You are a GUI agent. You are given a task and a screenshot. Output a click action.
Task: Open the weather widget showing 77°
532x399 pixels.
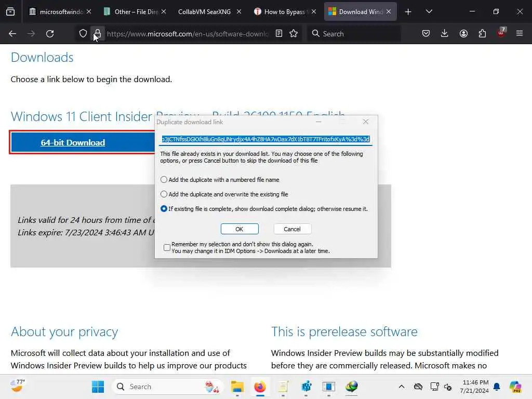coord(17,386)
